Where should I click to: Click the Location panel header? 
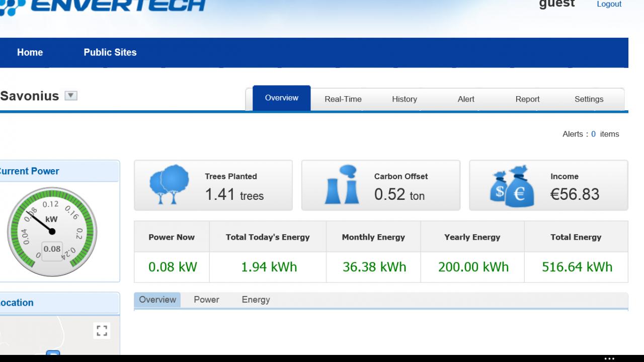[59, 303]
